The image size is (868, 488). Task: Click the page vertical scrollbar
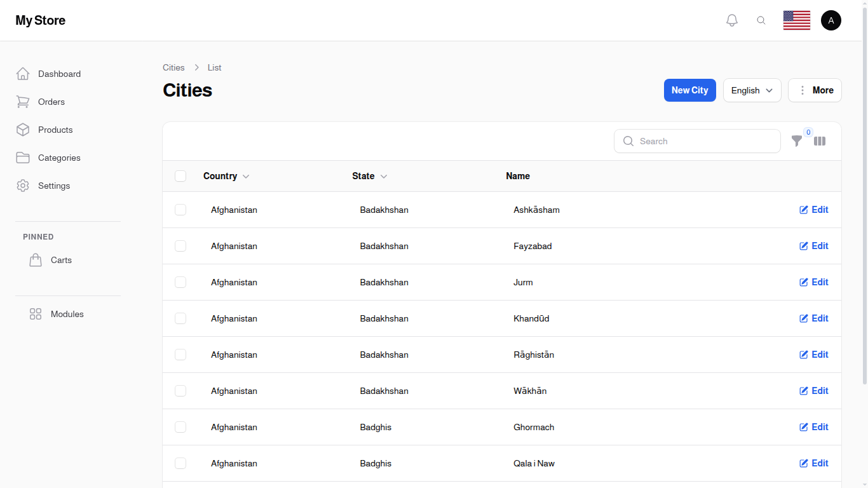click(x=864, y=191)
